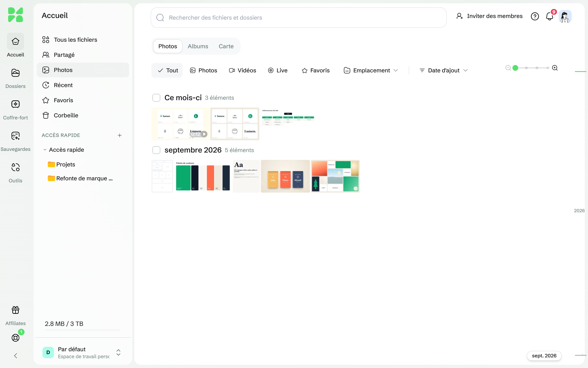Open Tous les fichiers
588x368 pixels.
[83, 40]
